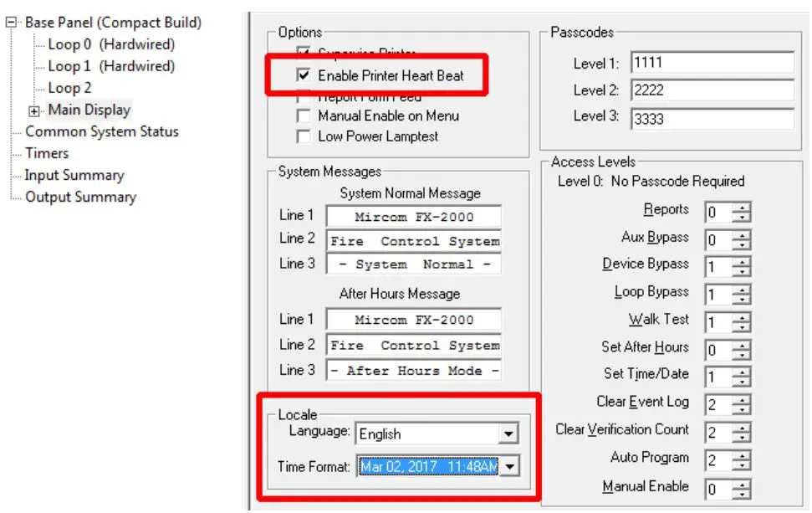
Task: Click the Set Time/Date value field
Action: 719,377
